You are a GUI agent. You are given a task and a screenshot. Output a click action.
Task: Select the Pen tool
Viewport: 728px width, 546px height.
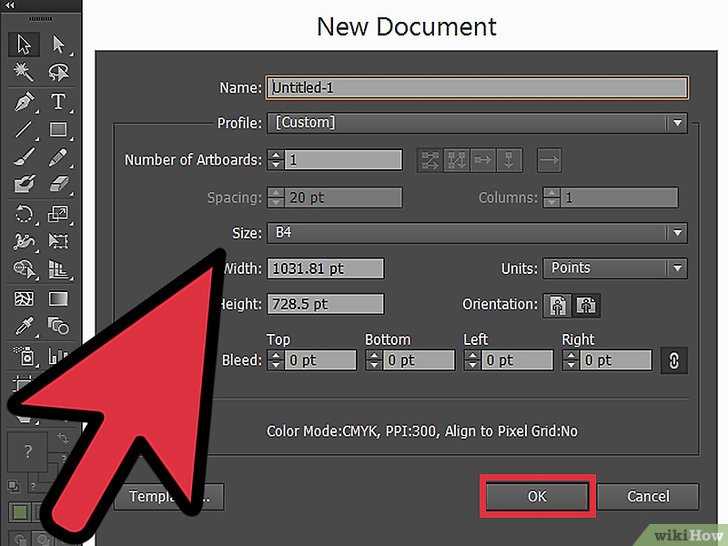24,101
